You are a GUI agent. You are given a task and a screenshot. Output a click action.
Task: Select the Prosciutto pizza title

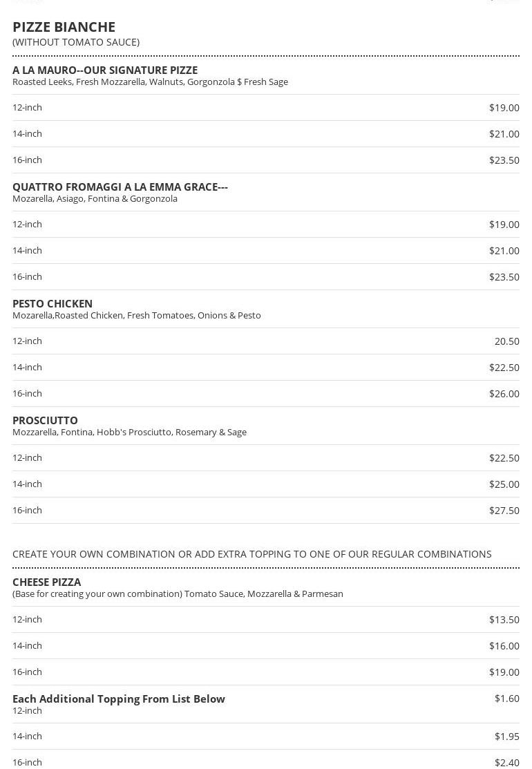tap(45, 420)
